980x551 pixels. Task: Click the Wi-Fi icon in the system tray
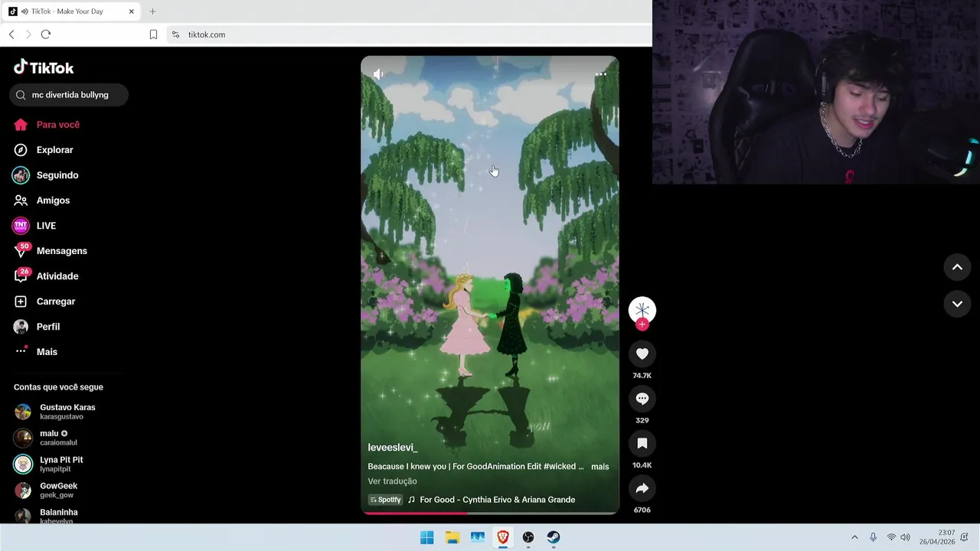click(891, 537)
